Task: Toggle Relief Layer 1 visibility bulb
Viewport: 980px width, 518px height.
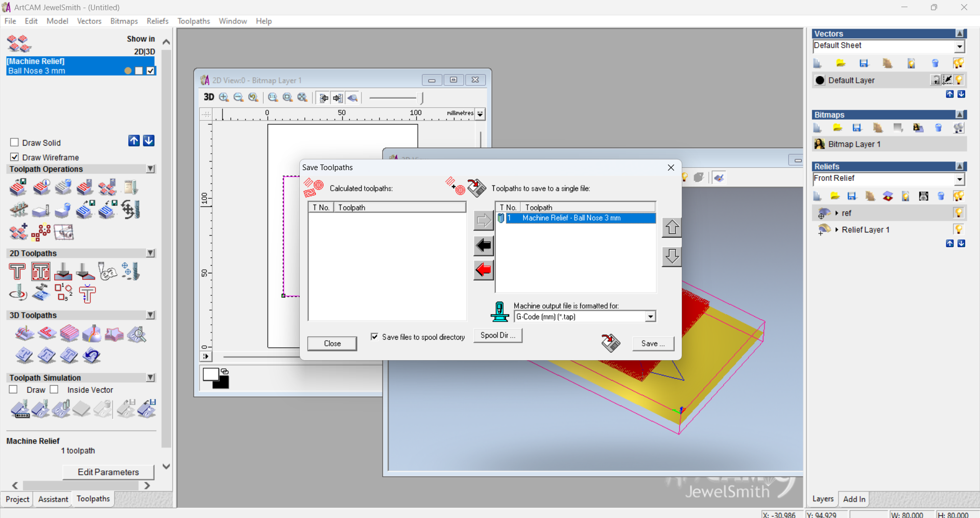Action: [959, 229]
